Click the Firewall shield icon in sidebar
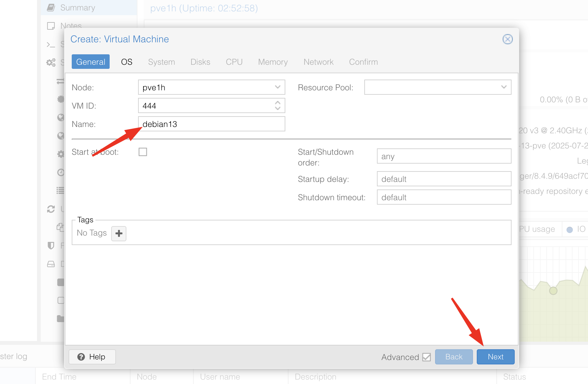Image resolution: width=588 pixels, height=384 pixels. pyautogui.click(x=51, y=245)
